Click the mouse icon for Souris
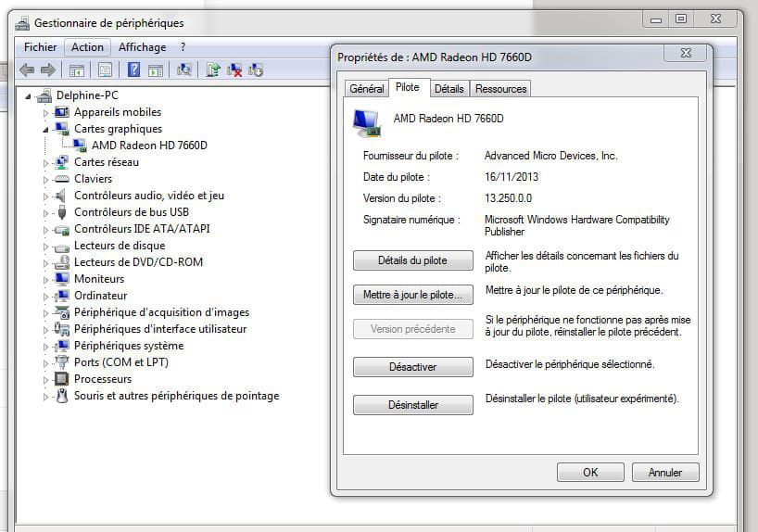This screenshot has width=758, height=532. (61, 396)
